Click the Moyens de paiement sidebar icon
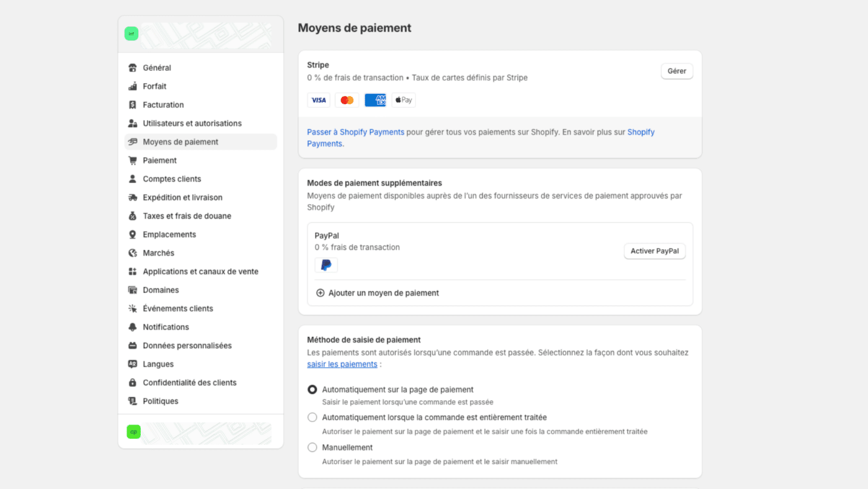868x489 pixels. [132, 142]
